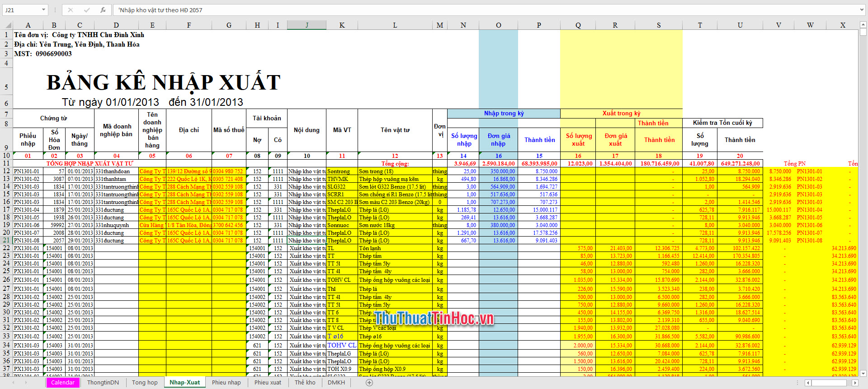This screenshot has width=868, height=389.
Task: Switch to the Phieu nhap sheet tab
Action: pos(226,383)
